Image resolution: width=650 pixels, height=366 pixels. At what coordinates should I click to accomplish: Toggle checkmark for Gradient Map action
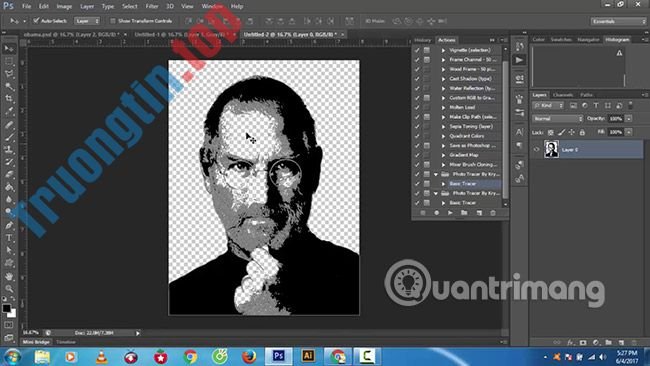(417, 155)
